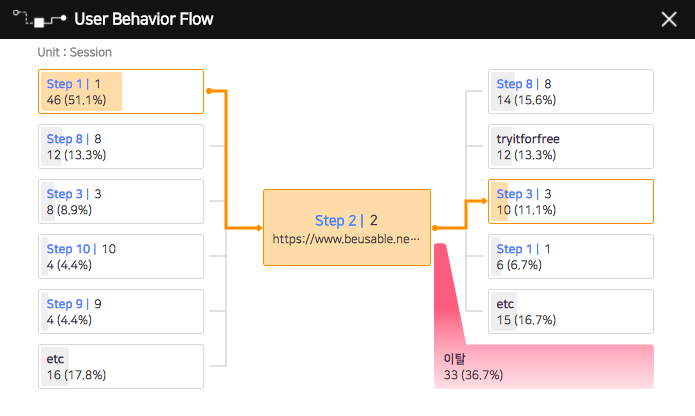Click the central Step 2 node

tap(347, 228)
